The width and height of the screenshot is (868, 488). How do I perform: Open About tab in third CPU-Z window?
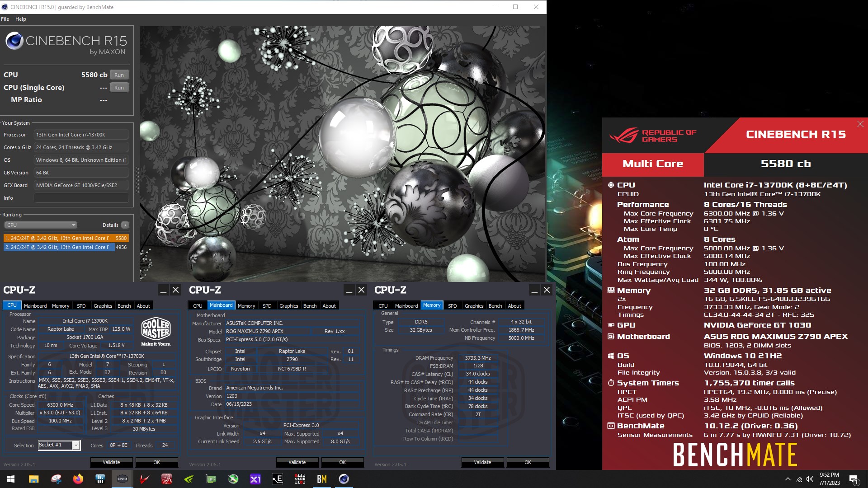pyautogui.click(x=514, y=306)
